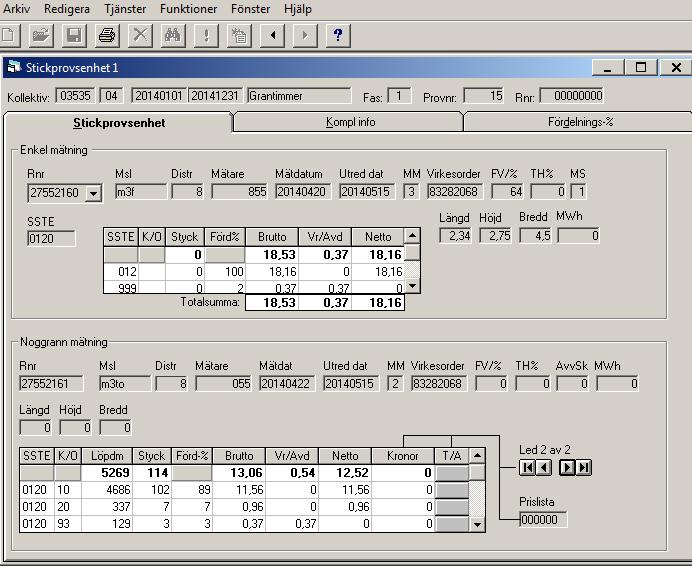Viewport: 692px width, 566px height.
Task: Open the Redigera menu
Action: pyautogui.click(x=67, y=9)
